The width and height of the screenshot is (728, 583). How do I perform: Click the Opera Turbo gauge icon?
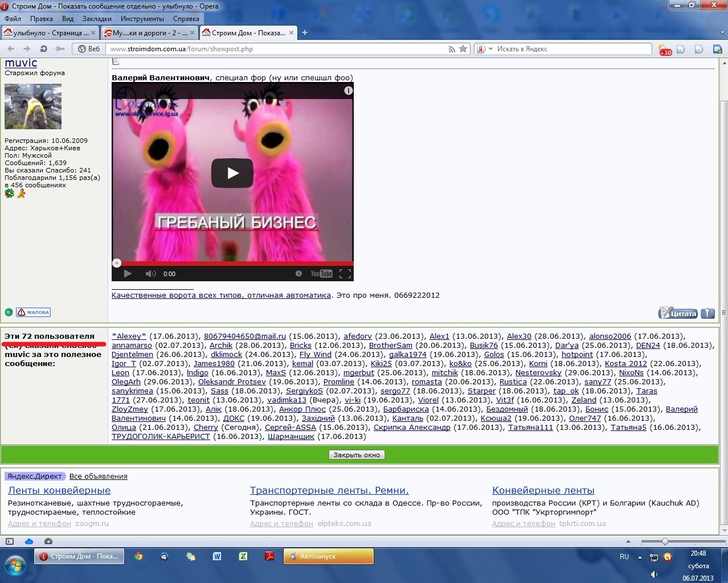(x=48, y=541)
